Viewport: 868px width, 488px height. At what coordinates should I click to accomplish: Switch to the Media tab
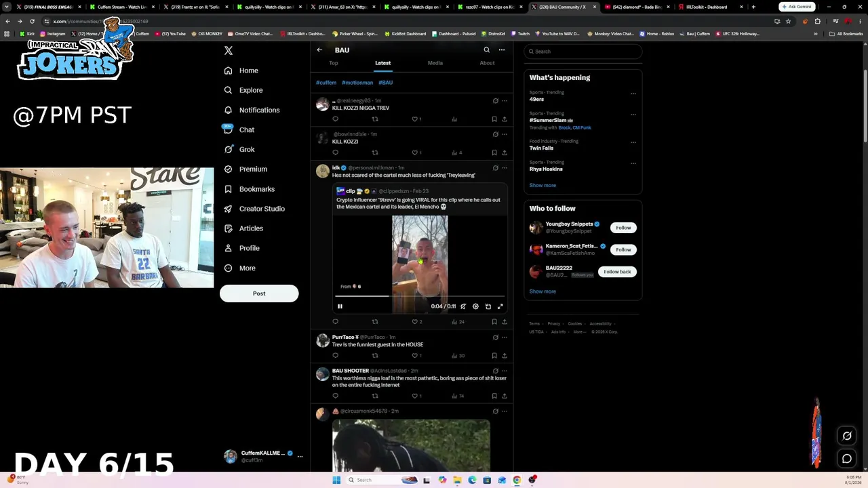435,63
